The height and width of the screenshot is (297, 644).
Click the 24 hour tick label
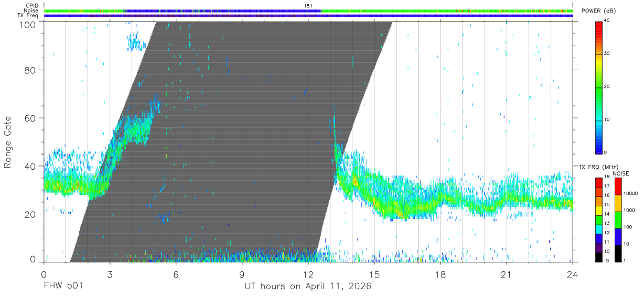[572, 274]
